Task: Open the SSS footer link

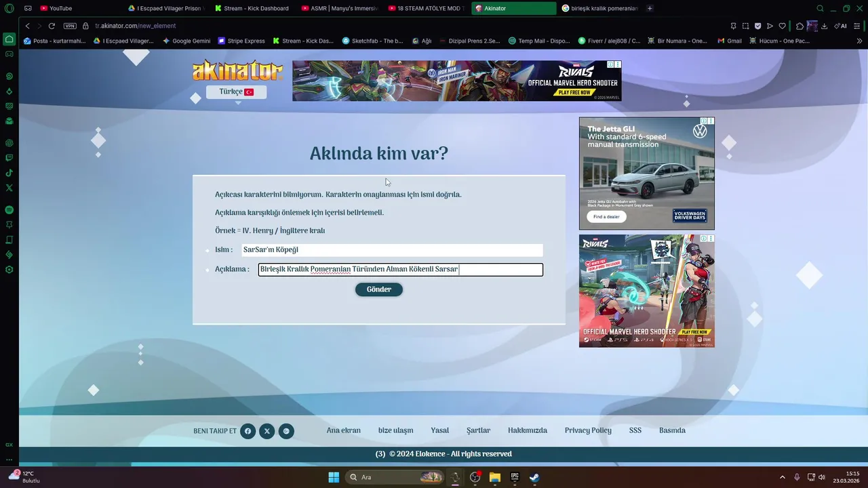Action: [x=635, y=431]
